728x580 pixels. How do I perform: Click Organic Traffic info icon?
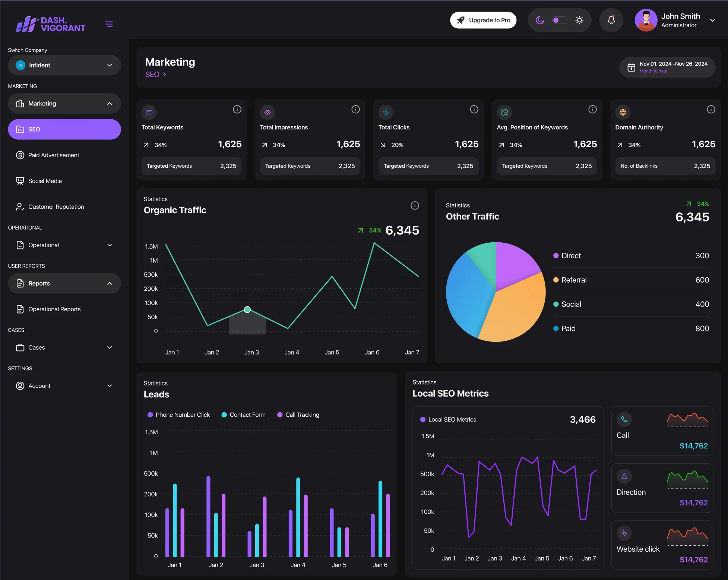pyautogui.click(x=415, y=205)
